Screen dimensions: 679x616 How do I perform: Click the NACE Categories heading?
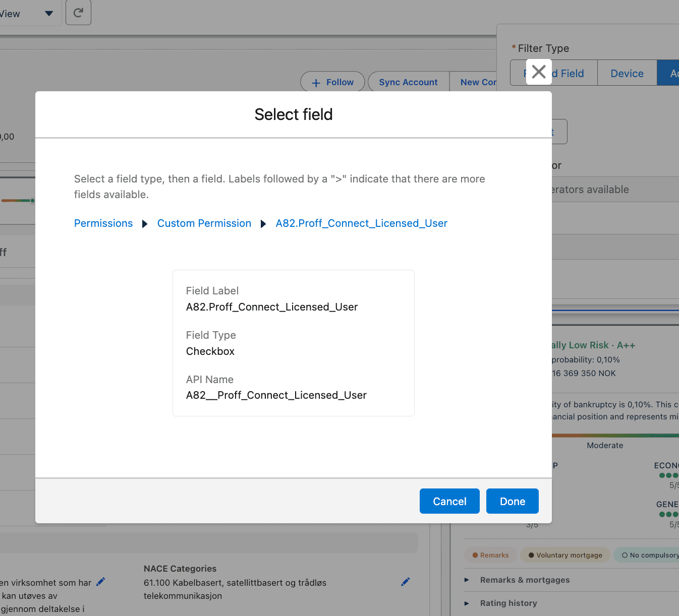pos(180,569)
